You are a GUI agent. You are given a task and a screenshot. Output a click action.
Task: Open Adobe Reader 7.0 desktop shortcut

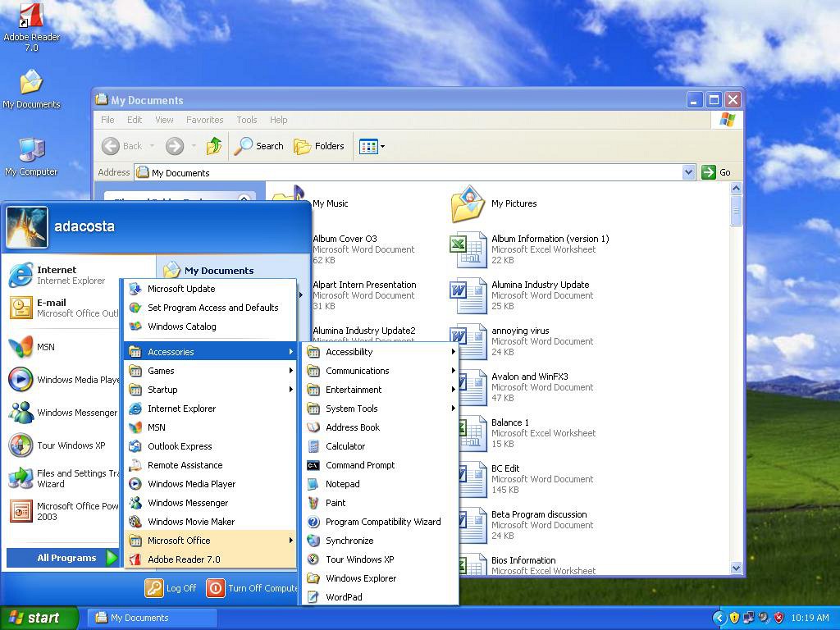[31, 27]
